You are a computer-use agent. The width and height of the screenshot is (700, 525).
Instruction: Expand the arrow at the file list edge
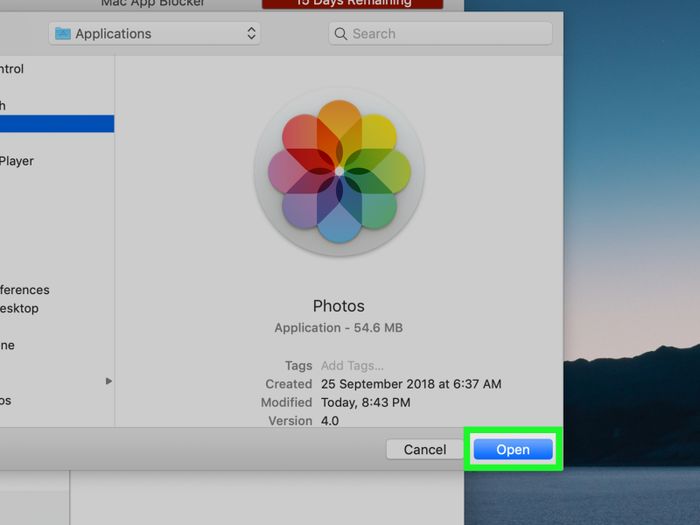click(109, 381)
